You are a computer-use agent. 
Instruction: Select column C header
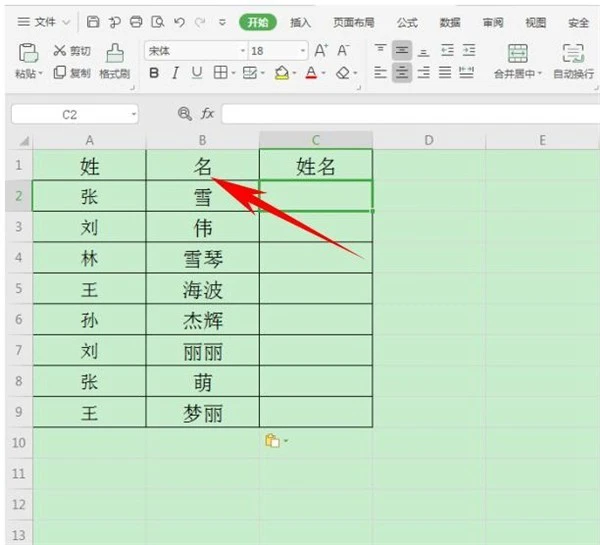click(x=316, y=140)
